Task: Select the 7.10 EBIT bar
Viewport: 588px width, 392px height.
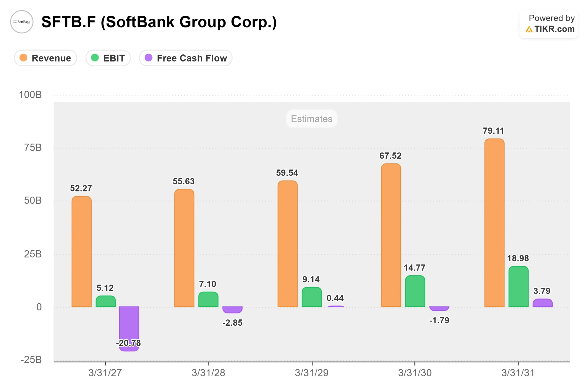Action: tap(208, 299)
